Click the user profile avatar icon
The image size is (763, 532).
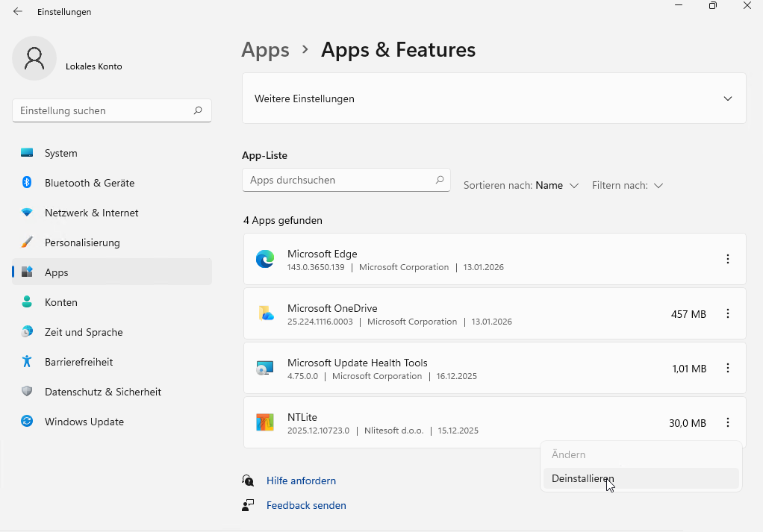[x=34, y=58]
